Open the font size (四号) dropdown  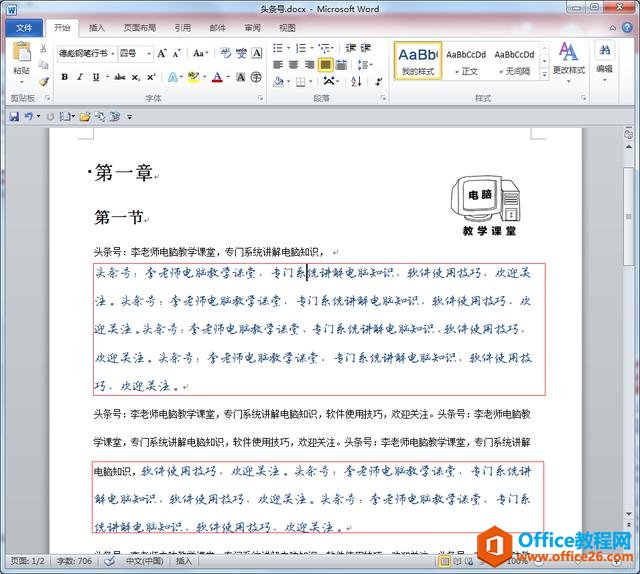point(149,53)
